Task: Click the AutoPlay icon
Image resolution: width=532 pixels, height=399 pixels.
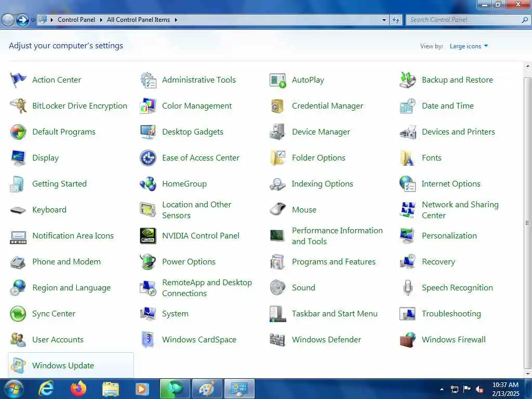Action: point(277,80)
